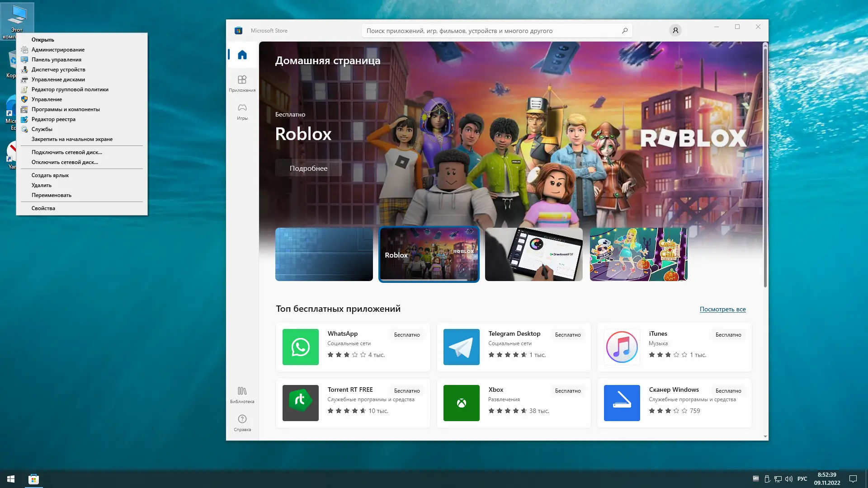Open the Приложения (Apps) sidebar section
868x488 pixels.
point(242,83)
